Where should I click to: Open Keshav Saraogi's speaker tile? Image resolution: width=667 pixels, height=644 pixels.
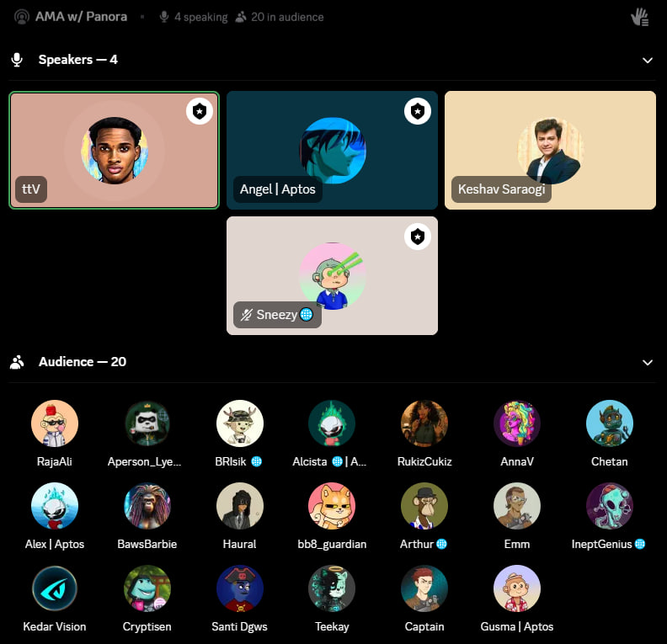point(550,150)
